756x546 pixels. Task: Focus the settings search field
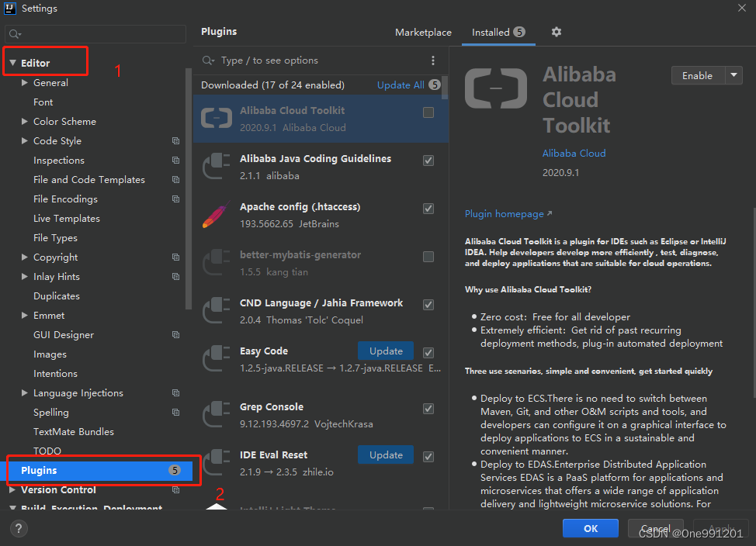point(95,34)
